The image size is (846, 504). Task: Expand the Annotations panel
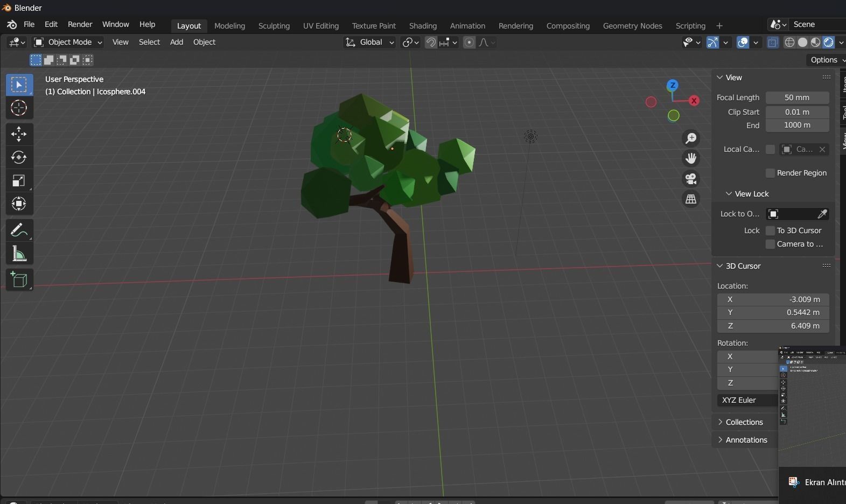click(x=746, y=440)
